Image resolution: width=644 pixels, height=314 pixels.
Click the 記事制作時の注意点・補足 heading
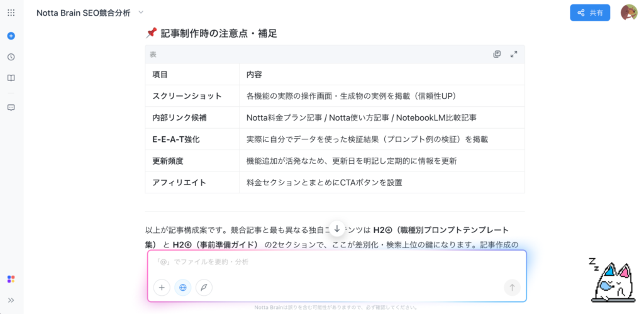tap(211, 34)
